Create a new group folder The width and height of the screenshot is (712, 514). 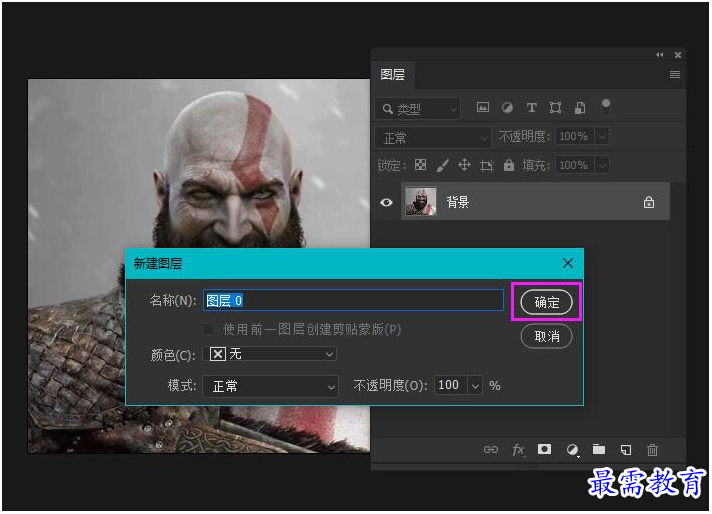599,450
